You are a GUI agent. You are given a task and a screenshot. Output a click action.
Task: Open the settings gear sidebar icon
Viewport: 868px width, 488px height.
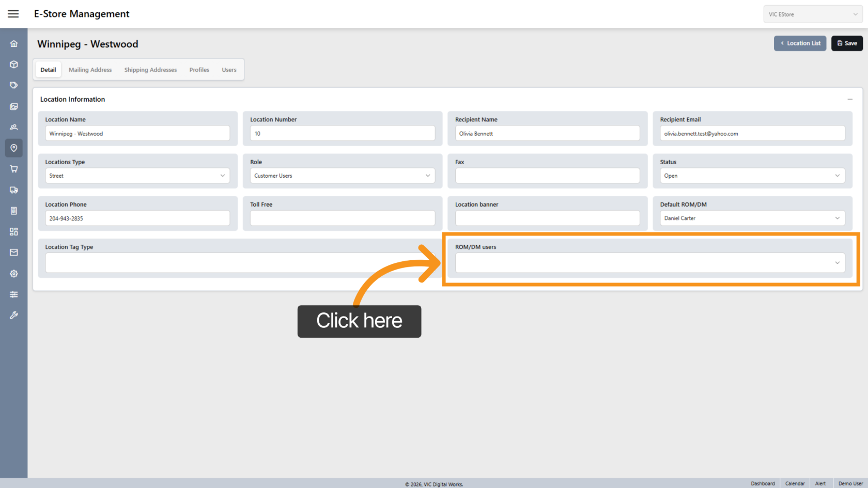tap(14, 274)
